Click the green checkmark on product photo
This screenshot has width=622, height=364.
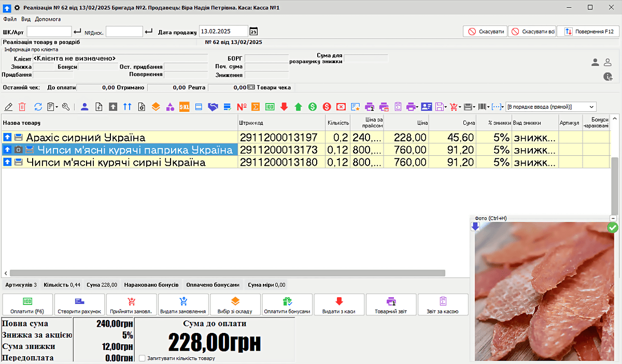[x=613, y=227]
